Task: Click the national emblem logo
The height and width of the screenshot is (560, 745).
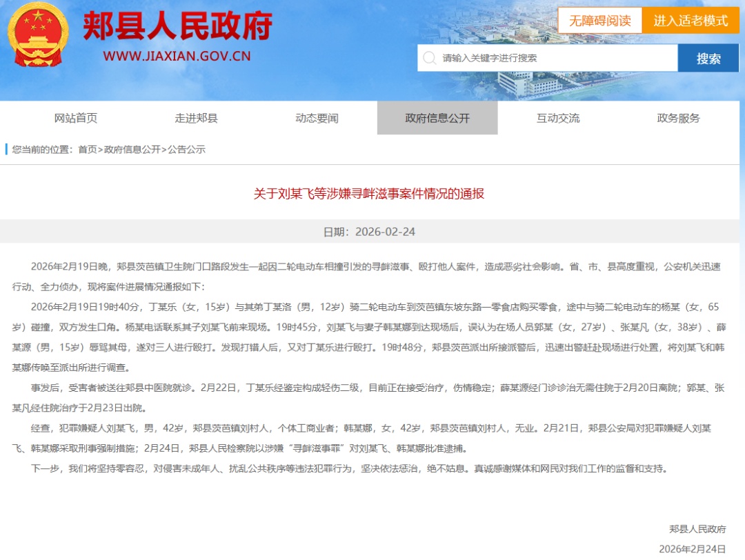Action: point(39,34)
